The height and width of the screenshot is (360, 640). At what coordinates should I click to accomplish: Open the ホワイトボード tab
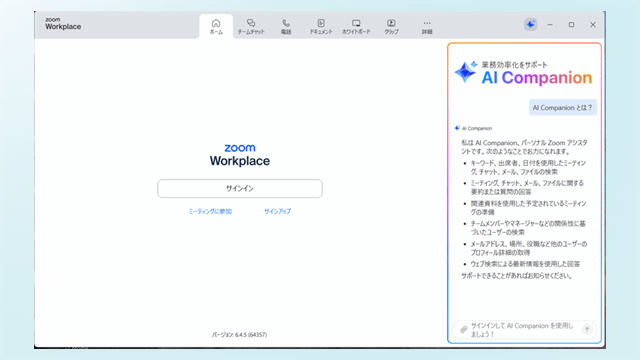tap(356, 27)
